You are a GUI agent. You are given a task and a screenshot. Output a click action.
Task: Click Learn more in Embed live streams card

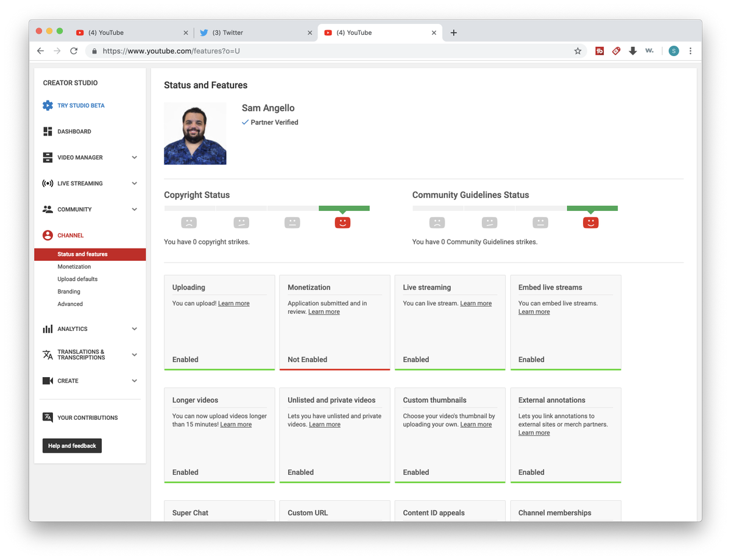click(x=534, y=312)
